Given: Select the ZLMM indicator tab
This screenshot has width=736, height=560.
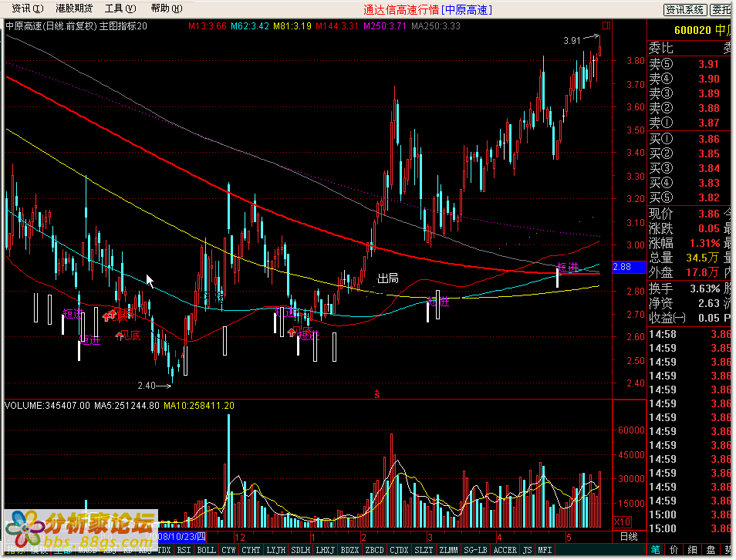Looking at the screenshot, I should click(448, 550).
